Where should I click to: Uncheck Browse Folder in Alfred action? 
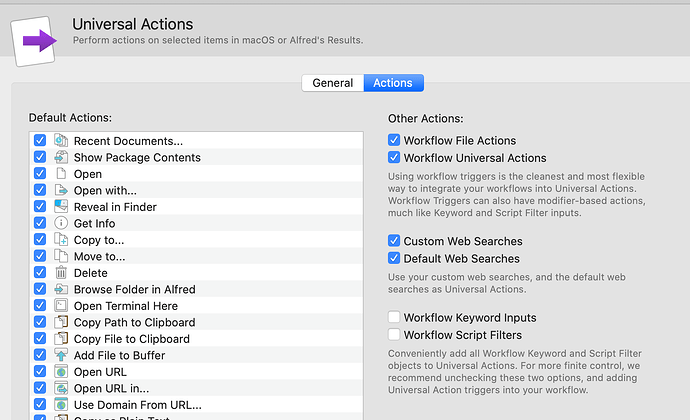click(x=40, y=289)
